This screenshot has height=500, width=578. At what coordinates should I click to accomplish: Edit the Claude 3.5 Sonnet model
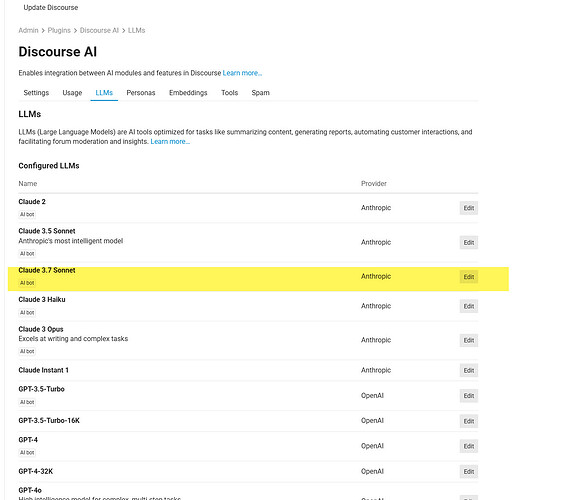click(469, 242)
